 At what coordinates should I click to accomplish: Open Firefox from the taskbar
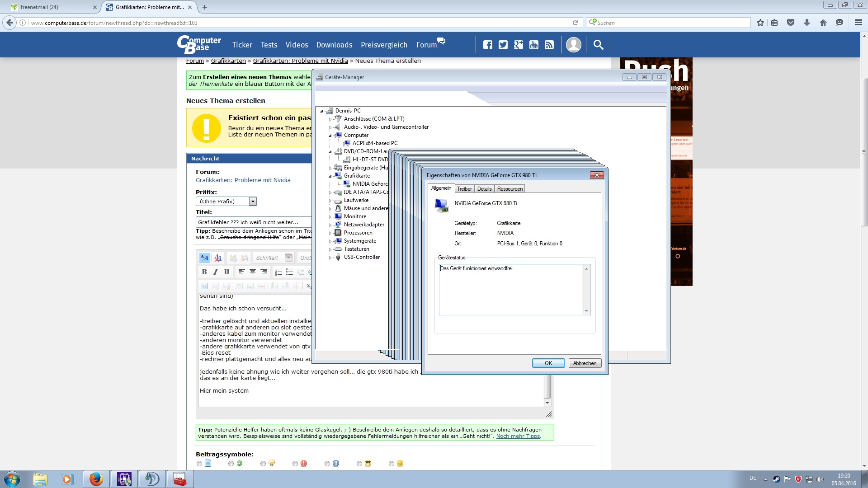point(96,479)
